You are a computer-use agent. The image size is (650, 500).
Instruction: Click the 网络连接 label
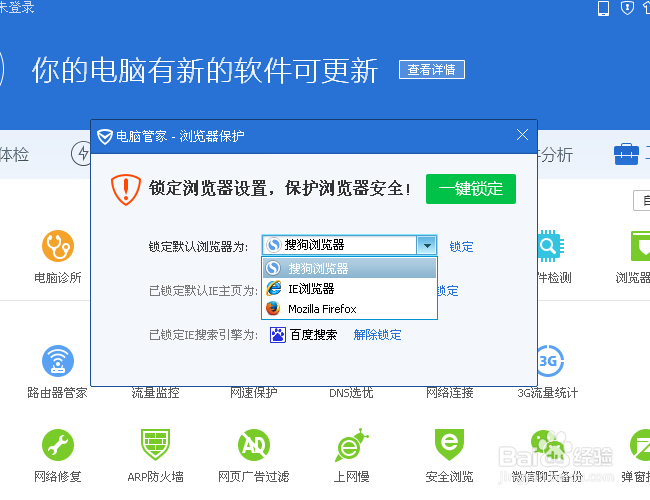[x=449, y=392]
